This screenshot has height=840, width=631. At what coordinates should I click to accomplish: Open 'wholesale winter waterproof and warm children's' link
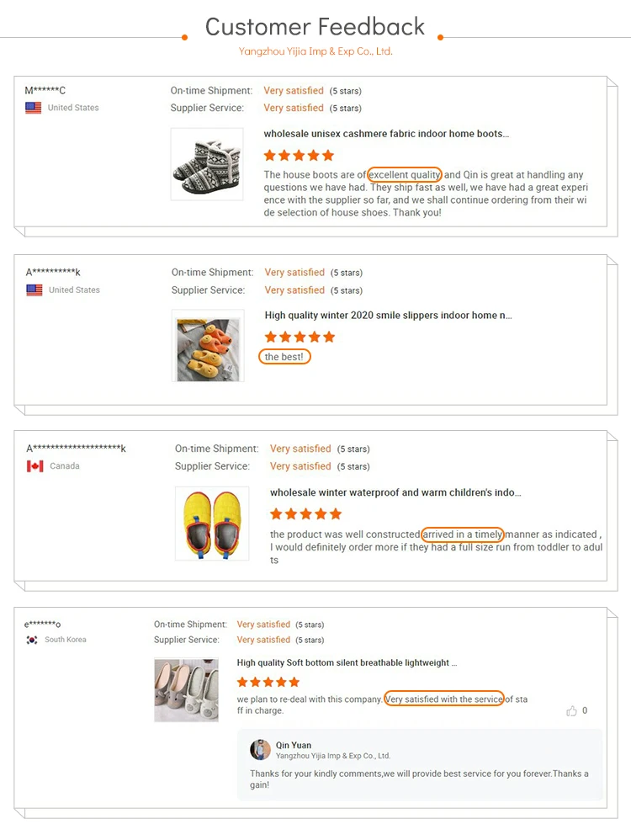coord(395,492)
